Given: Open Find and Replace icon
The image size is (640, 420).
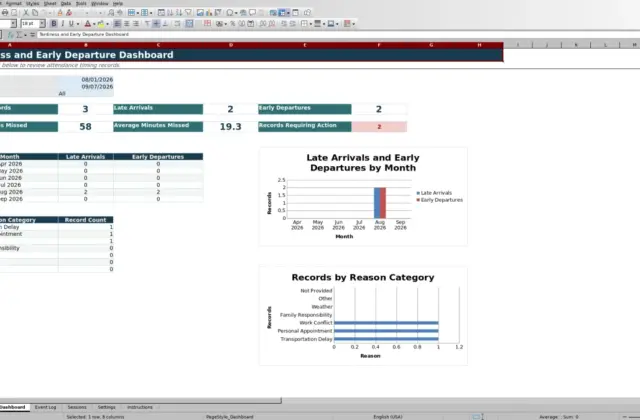Looking at the screenshot, I should [x=111, y=13].
